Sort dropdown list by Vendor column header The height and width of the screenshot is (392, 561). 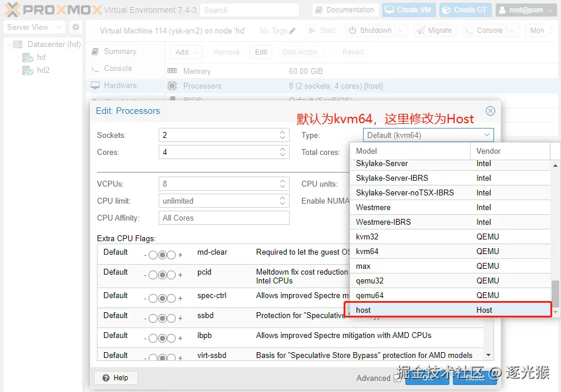point(510,151)
